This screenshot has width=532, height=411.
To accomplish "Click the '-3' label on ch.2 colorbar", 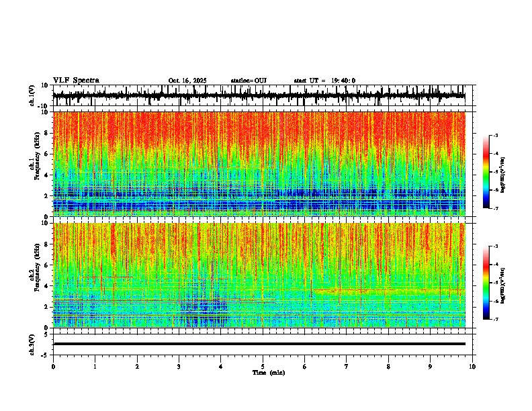I will [496, 246].
